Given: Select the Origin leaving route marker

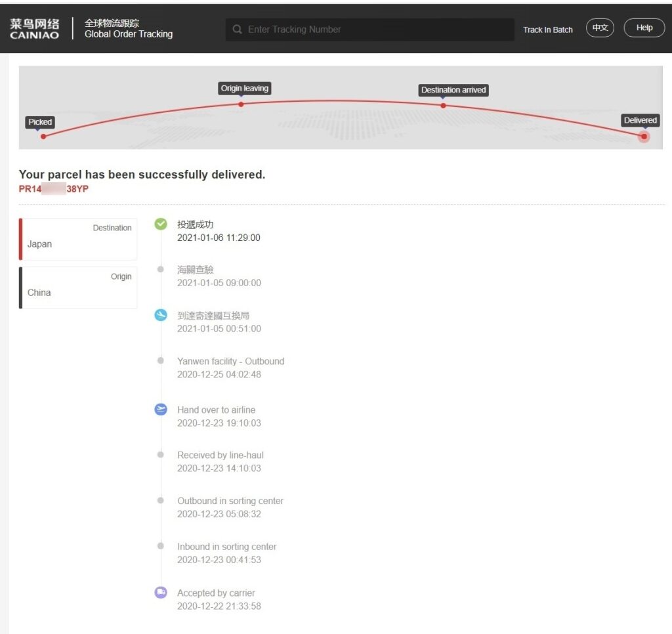Looking at the screenshot, I should pyautogui.click(x=241, y=104).
